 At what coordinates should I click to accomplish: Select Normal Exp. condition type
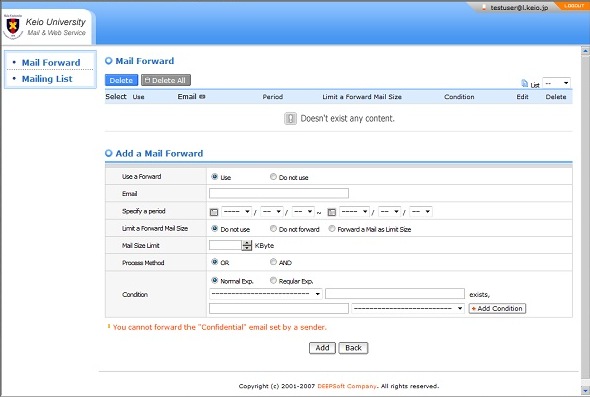point(214,280)
